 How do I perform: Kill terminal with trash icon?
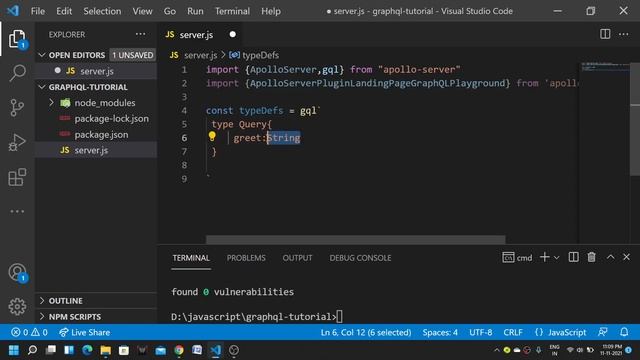click(591, 257)
